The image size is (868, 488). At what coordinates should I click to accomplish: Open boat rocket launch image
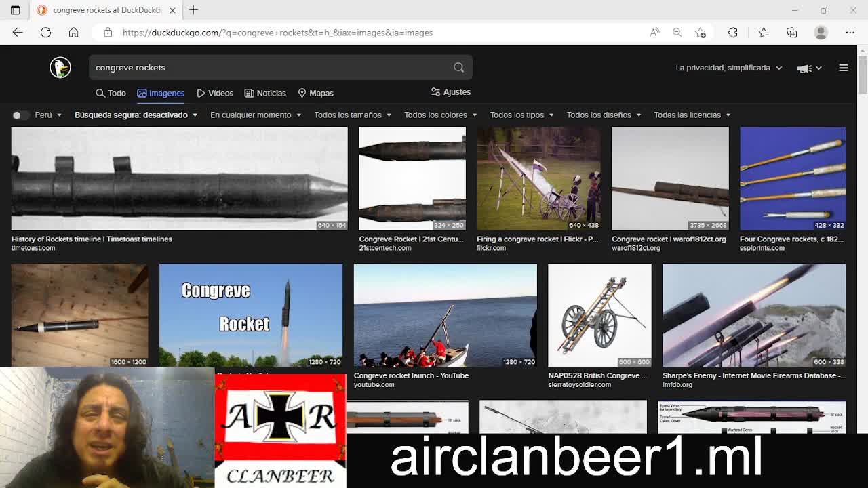point(446,315)
